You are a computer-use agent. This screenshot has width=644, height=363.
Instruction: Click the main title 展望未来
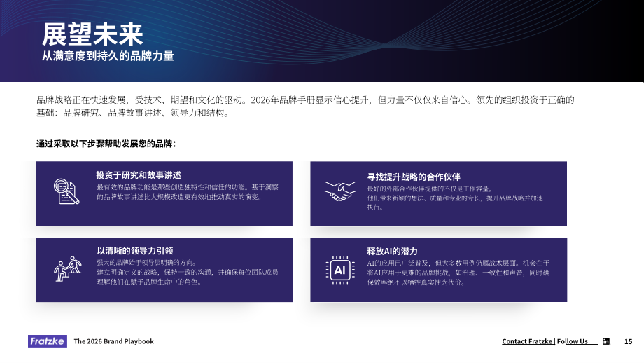click(x=92, y=34)
